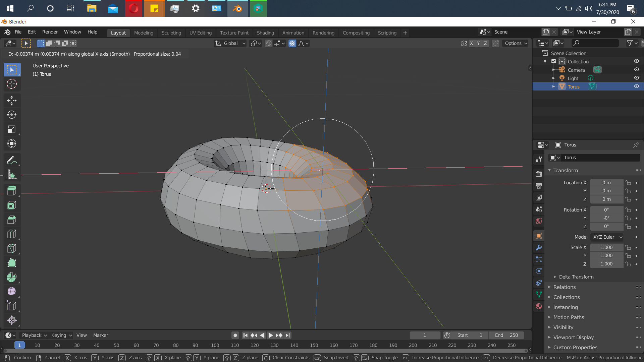The width and height of the screenshot is (644, 362).
Task: Click the Torus object name field
Action: [600, 158]
